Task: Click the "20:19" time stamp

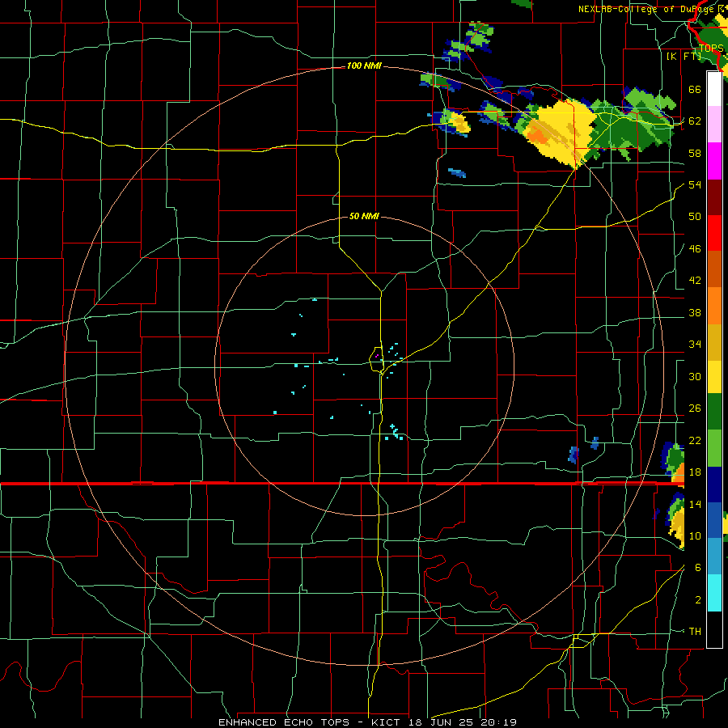Action: tap(499, 722)
